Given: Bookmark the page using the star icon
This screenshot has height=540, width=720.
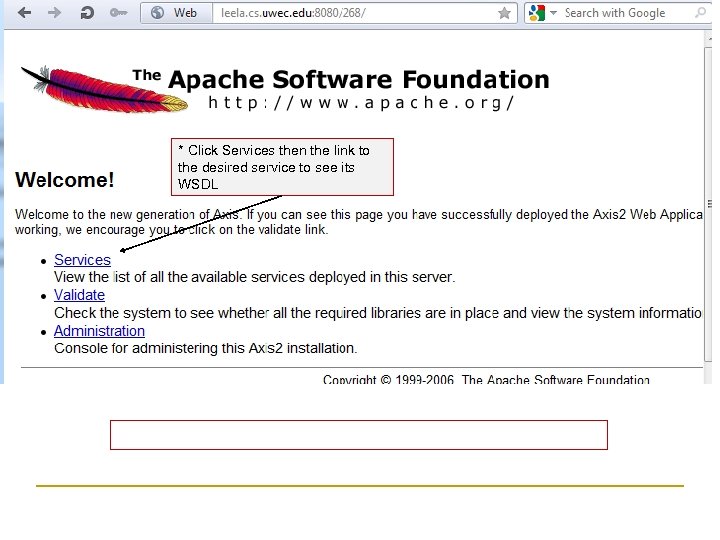Looking at the screenshot, I should coord(504,13).
